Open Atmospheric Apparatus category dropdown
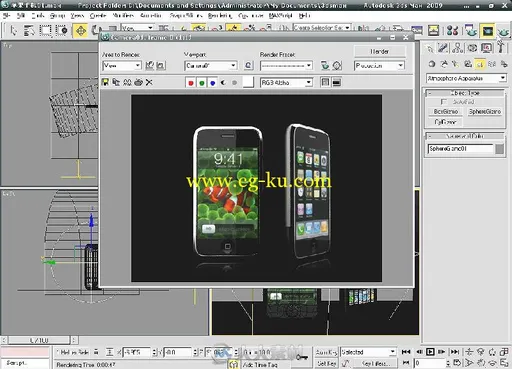The height and width of the screenshot is (369, 512). pos(466,78)
